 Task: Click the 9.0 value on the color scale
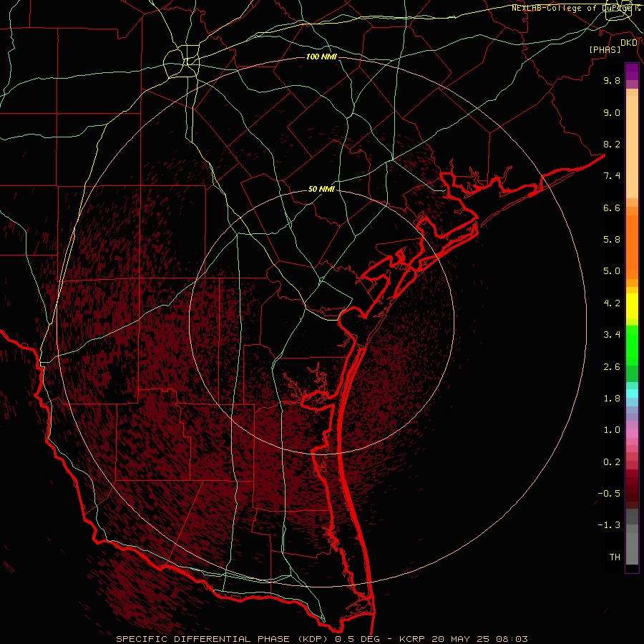point(612,112)
